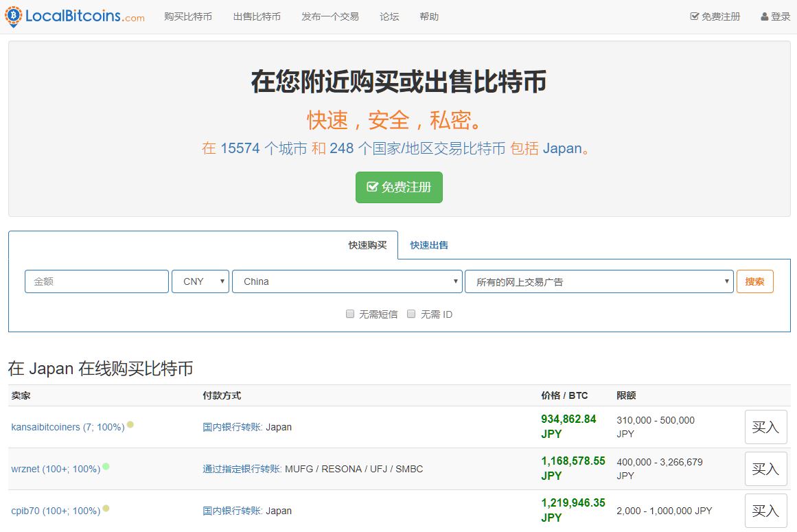This screenshot has width=797, height=532.
Task: Click the 在您附近购买或出售比特币 headline
Action: [399, 81]
